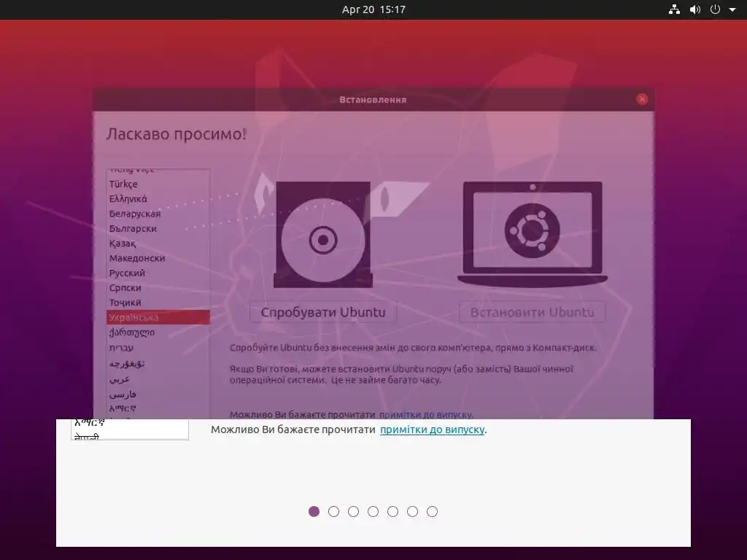Click the power icon in top bar
This screenshot has height=560, width=747.
tap(715, 9)
